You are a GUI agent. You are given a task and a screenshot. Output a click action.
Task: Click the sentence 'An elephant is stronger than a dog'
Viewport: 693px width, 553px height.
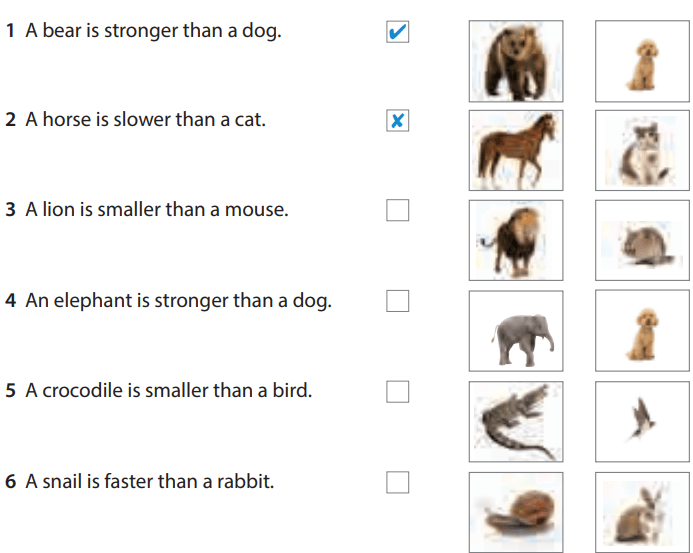168,301
